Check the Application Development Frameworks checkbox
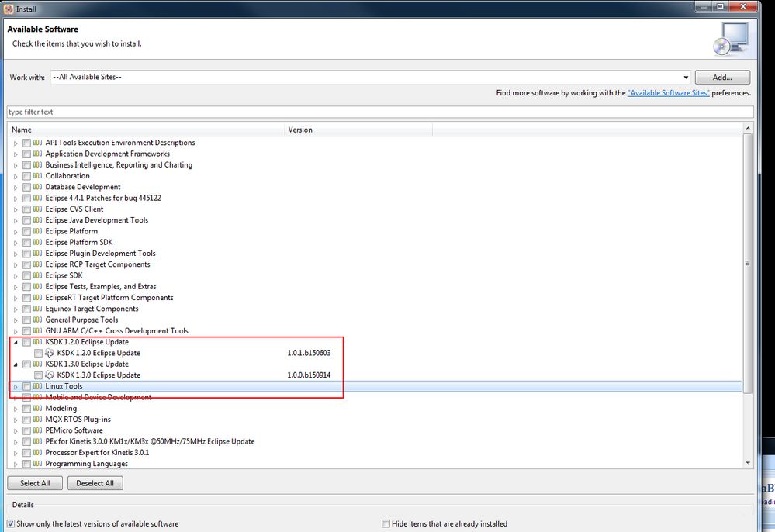Screen dimensions: 775x532 coord(26,154)
